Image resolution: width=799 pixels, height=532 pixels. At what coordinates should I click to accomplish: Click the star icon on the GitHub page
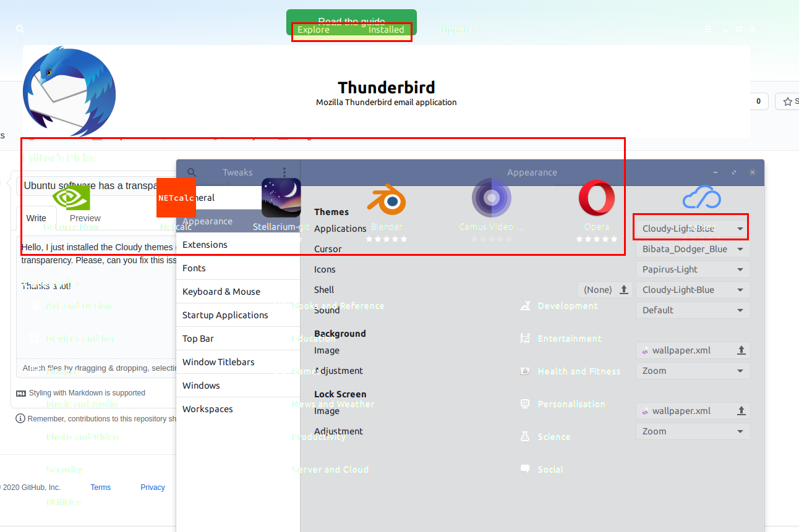click(788, 101)
